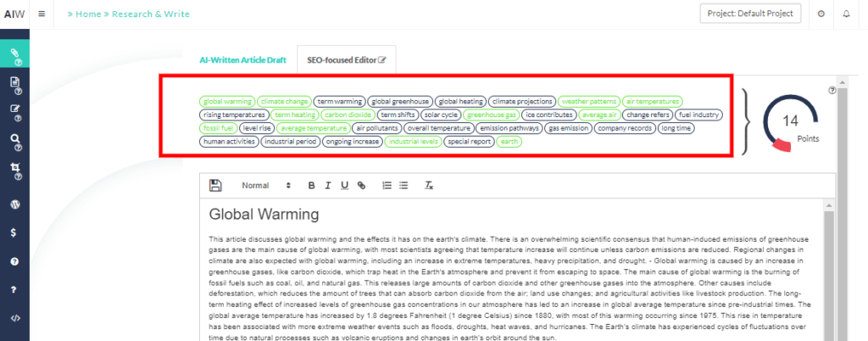Click the Global Warming article heading
This screenshot has width=868, height=341.
coord(264,215)
